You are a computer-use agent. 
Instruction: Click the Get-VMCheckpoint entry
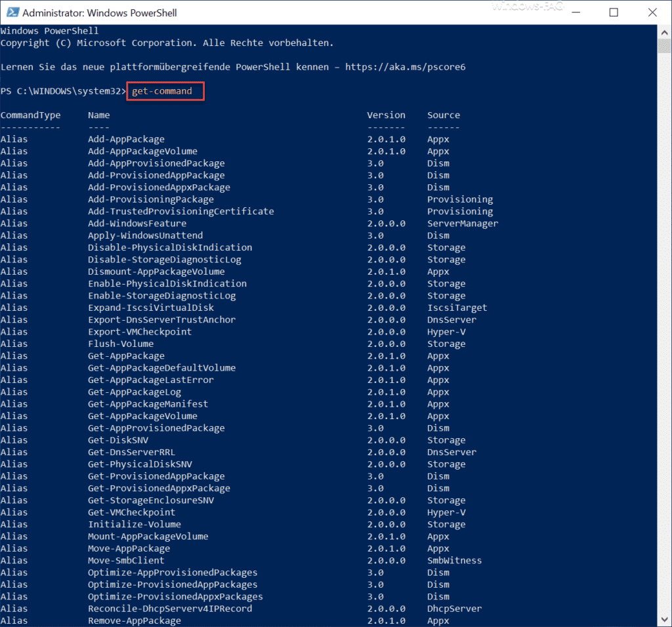click(131, 512)
